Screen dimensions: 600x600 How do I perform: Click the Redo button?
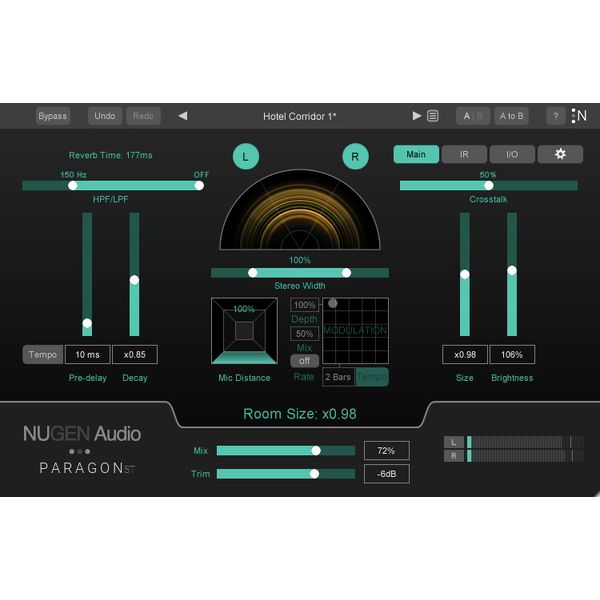(143, 116)
